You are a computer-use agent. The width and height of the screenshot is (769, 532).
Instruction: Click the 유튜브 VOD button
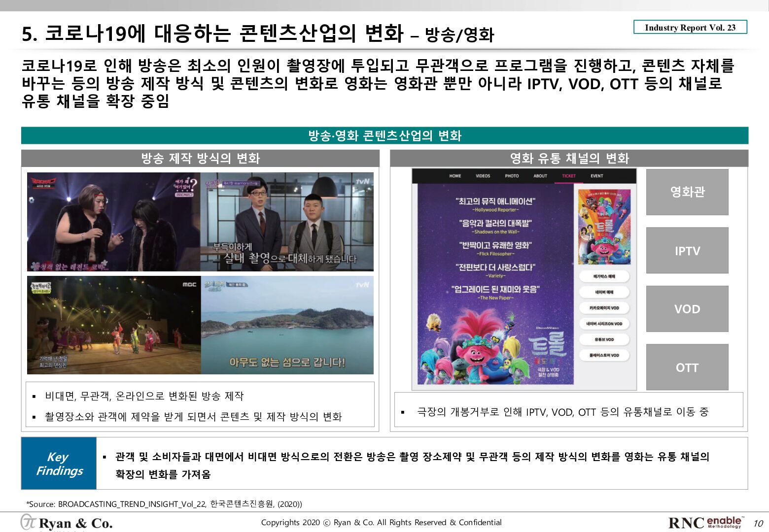[604, 339]
